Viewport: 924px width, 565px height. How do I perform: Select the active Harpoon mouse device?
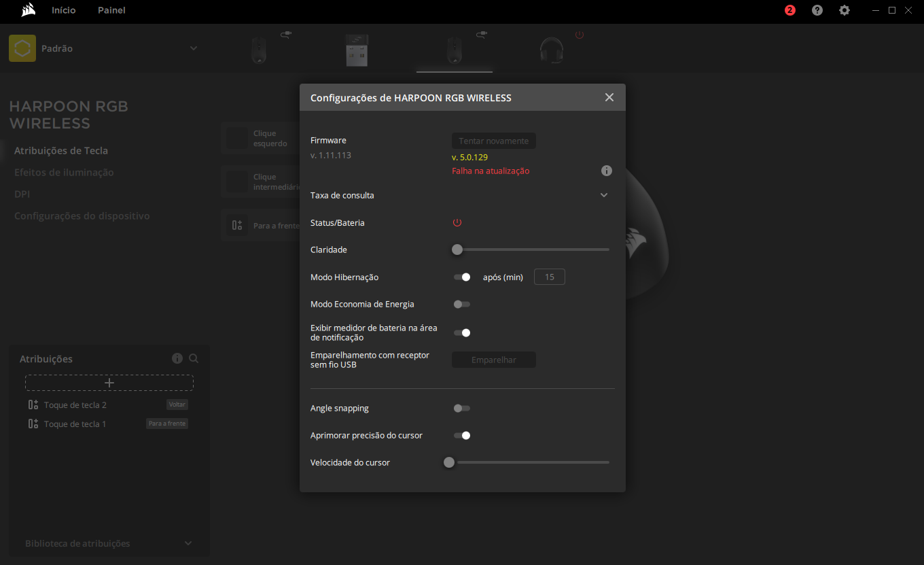[x=454, y=50]
